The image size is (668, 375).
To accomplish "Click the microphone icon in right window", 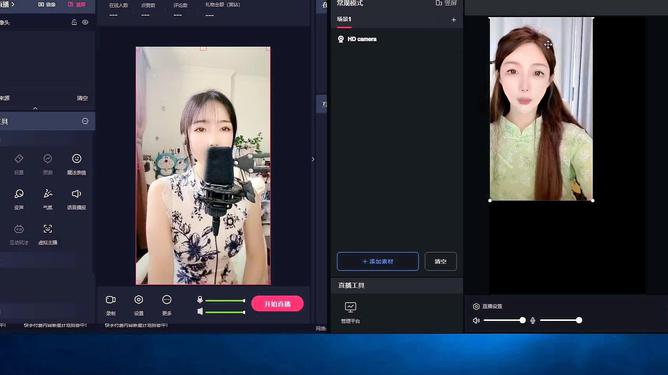I will 533,320.
